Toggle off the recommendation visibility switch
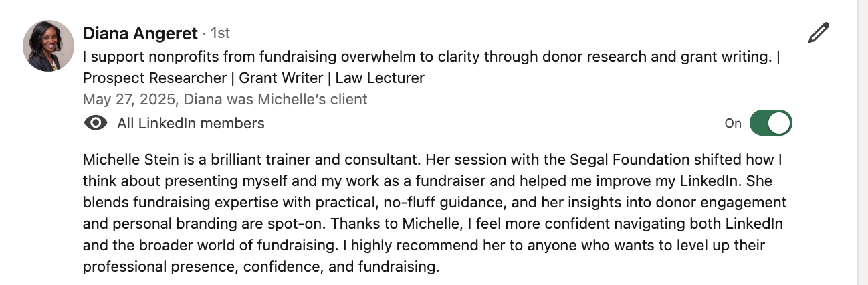 pos(770,123)
